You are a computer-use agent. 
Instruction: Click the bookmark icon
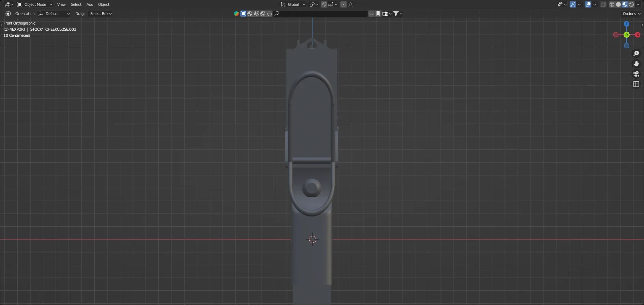378,14
